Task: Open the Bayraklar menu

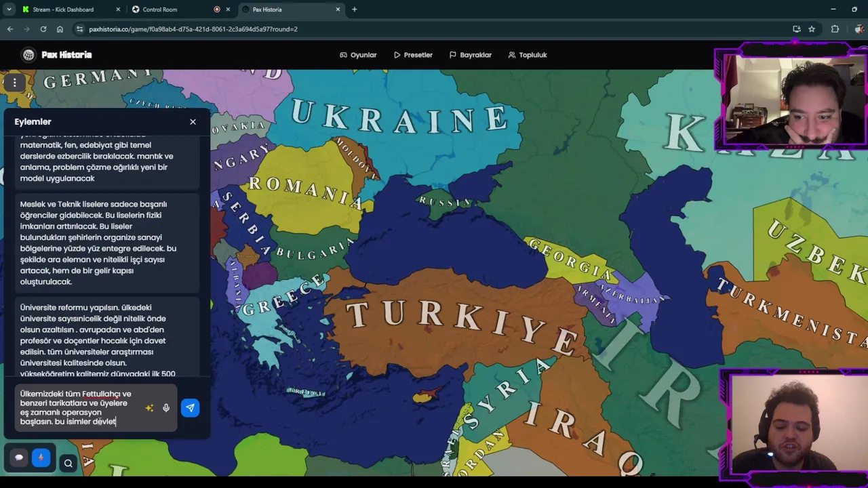Action: (470, 55)
